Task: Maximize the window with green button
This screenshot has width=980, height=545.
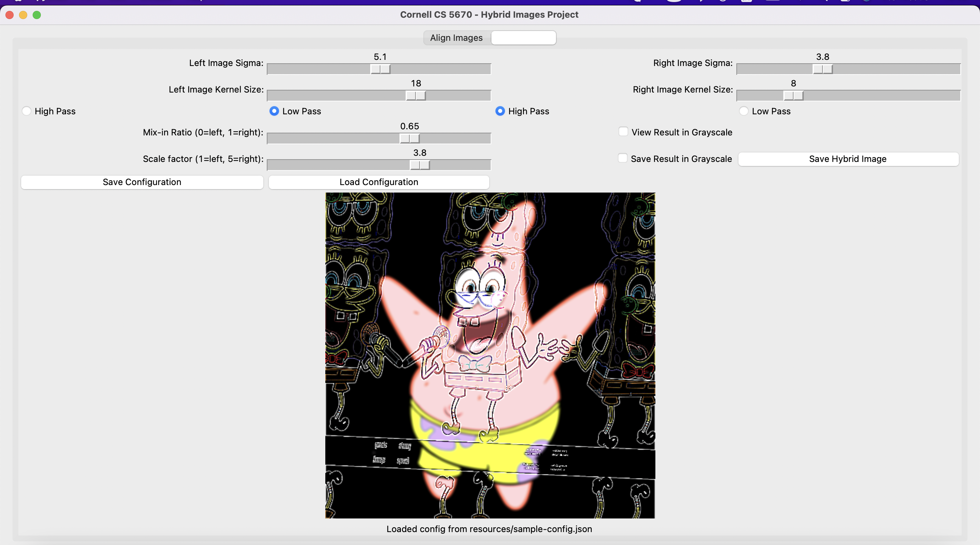Action: pos(37,15)
